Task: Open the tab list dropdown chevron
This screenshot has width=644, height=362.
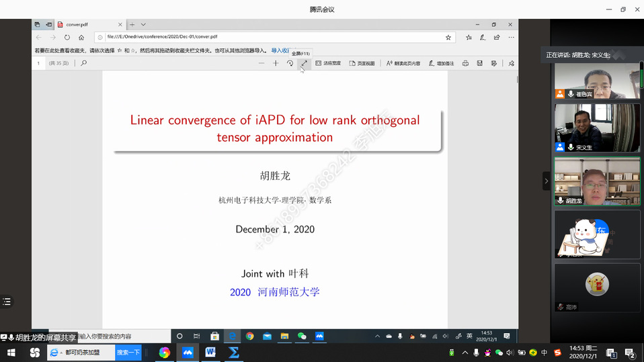Action: point(143,25)
